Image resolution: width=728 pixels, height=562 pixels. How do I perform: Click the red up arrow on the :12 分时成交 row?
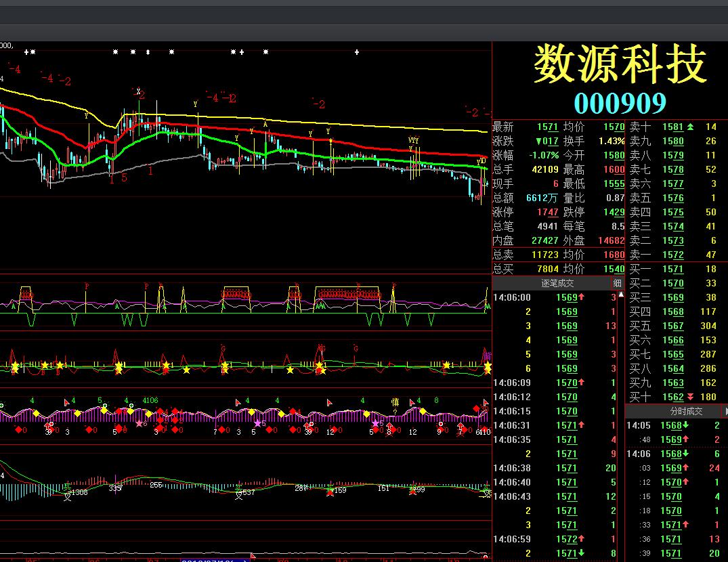tap(686, 482)
